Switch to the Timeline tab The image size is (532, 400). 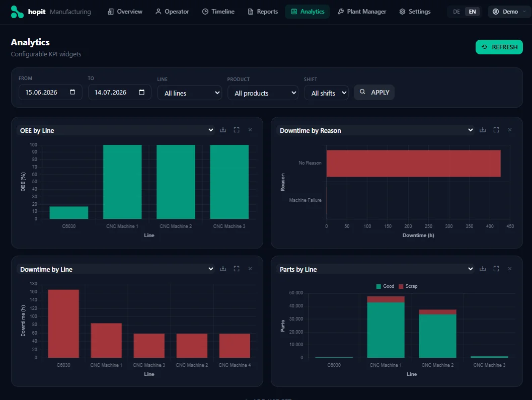tap(218, 12)
